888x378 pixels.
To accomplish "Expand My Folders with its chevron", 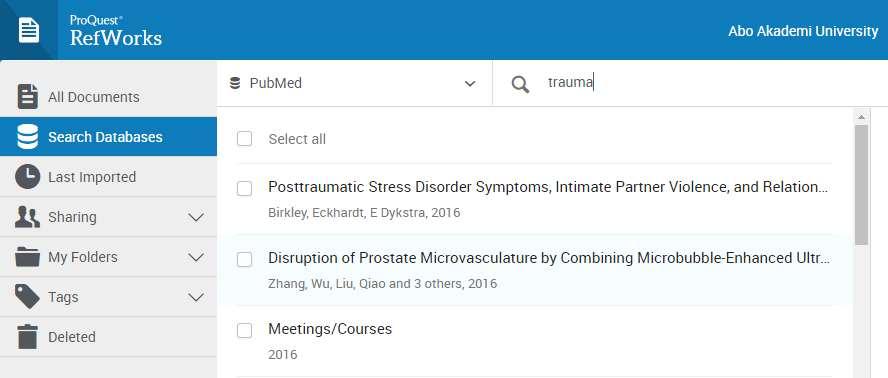I will point(196,257).
